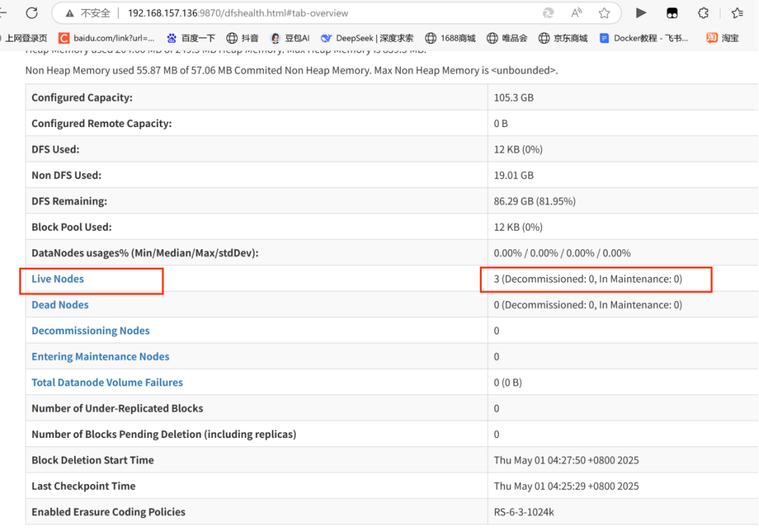Open the Favorites list star icon
The height and width of the screenshot is (532, 759).
737,13
